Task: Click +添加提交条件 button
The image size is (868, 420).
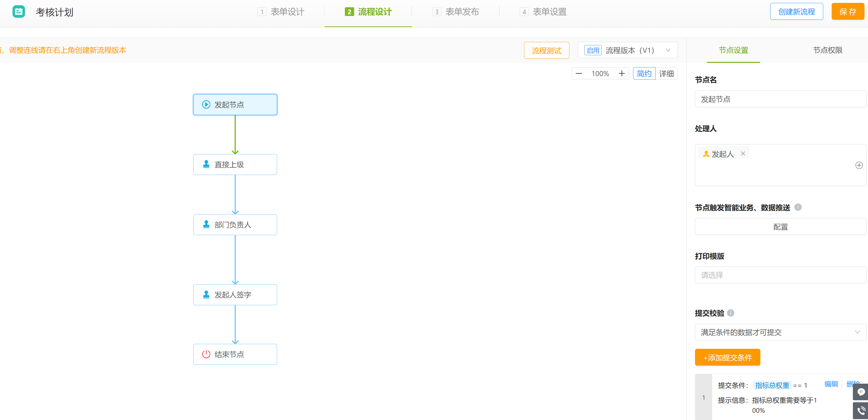Action: [727, 357]
